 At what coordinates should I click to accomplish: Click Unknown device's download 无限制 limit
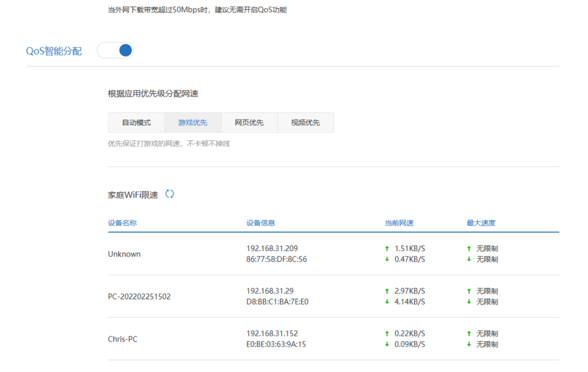487,259
